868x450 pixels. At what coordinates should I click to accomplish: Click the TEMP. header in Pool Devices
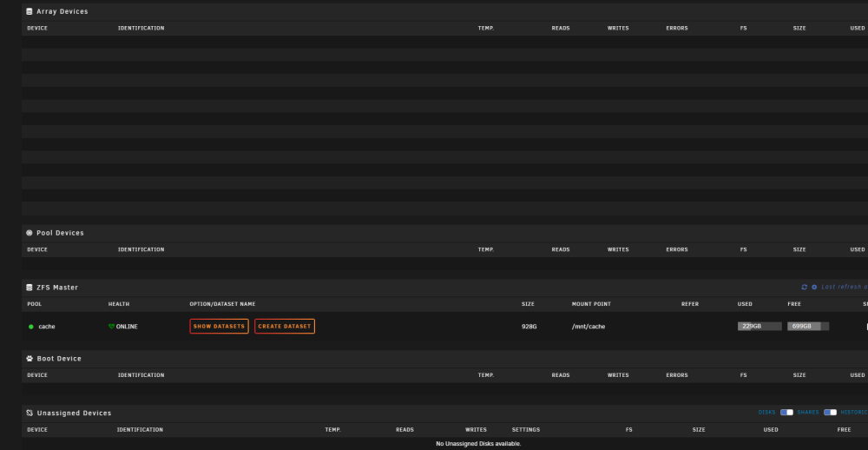point(486,249)
